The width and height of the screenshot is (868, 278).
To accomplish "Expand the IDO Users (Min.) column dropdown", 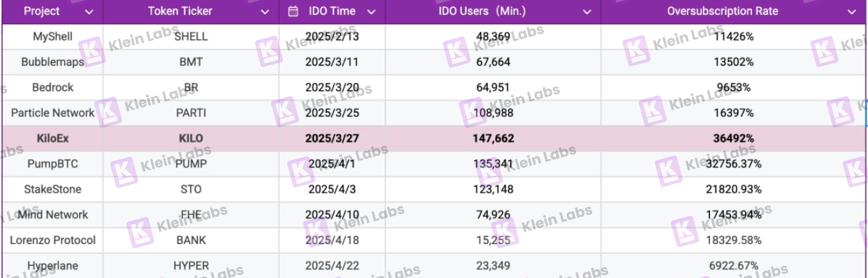I will [586, 12].
